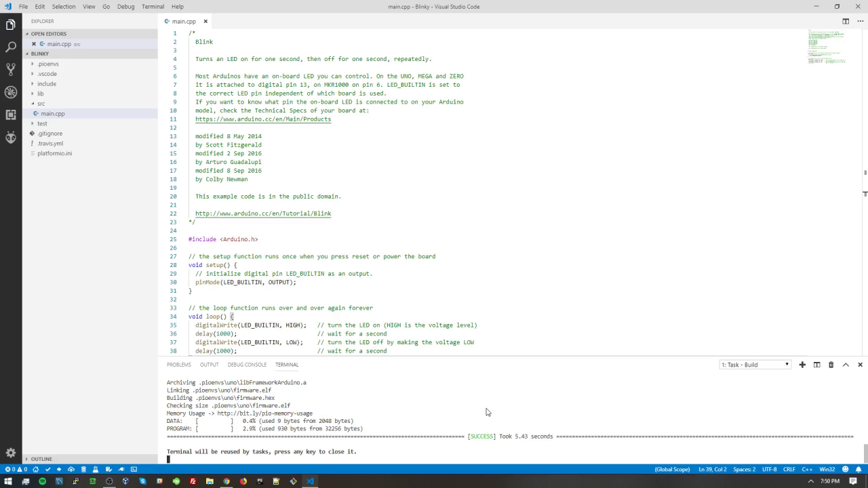Open the Manage gear at activity bar bottom
The height and width of the screenshot is (488, 868).
click(11, 453)
